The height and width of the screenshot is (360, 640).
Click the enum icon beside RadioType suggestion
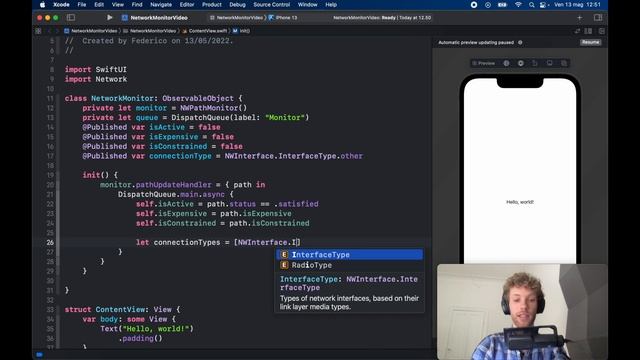pyautogui.click(x=284, y=265)
